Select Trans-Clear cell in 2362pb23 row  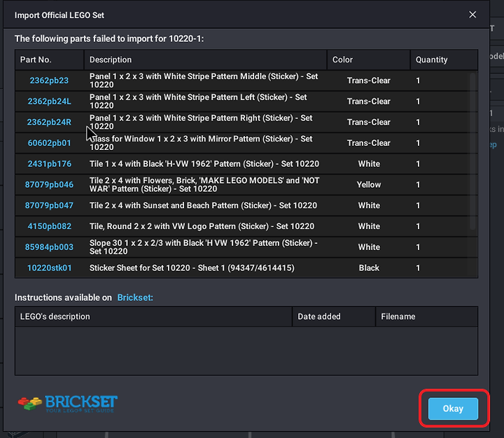point(369,81)
